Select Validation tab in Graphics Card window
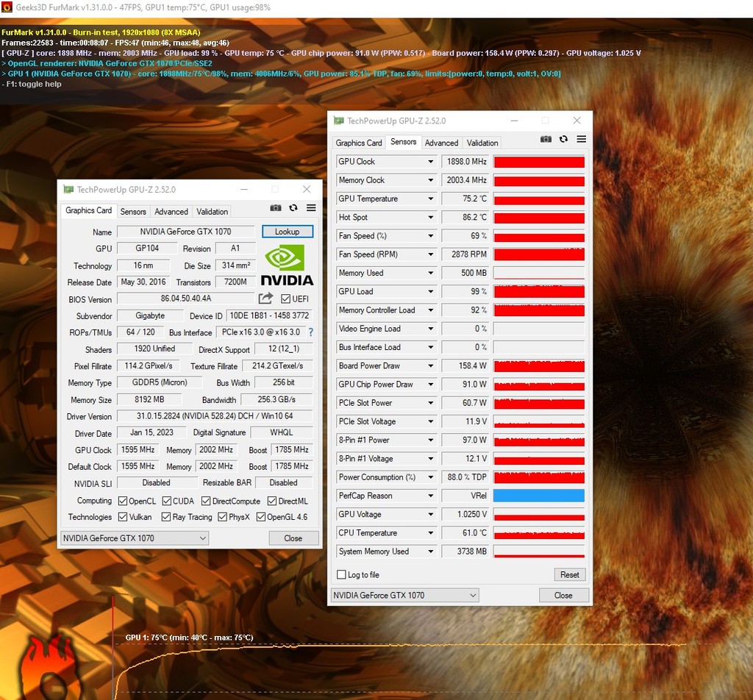Image resolution: width=753 pixels, height=700 pixels. (212, 212)
